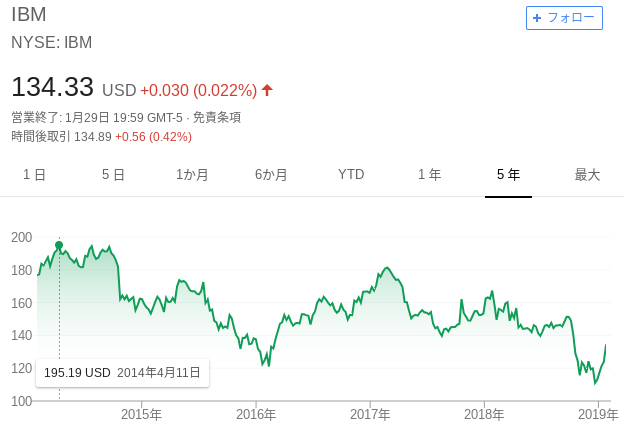Click the 134.33 current price value
Image resolution: width=624 pixels, height=428 pixels.
pyautogui.click(x=53, y=87)
